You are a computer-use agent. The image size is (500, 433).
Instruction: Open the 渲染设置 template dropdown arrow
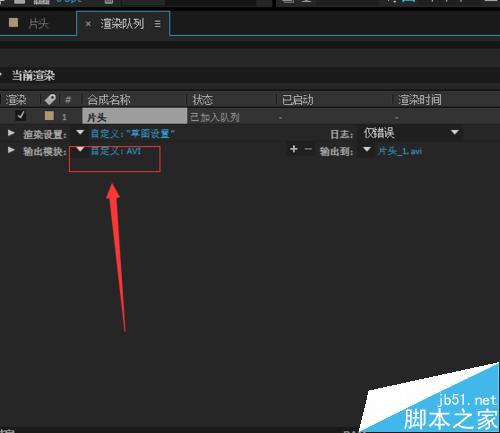[80, 132]
